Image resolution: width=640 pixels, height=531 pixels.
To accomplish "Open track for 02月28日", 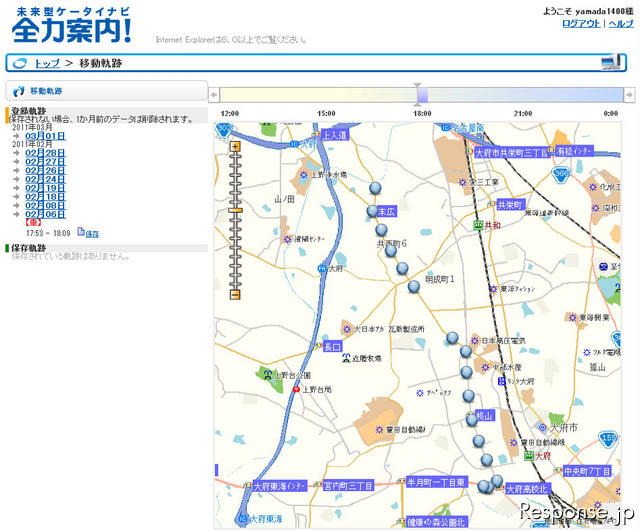I will 45,153.
